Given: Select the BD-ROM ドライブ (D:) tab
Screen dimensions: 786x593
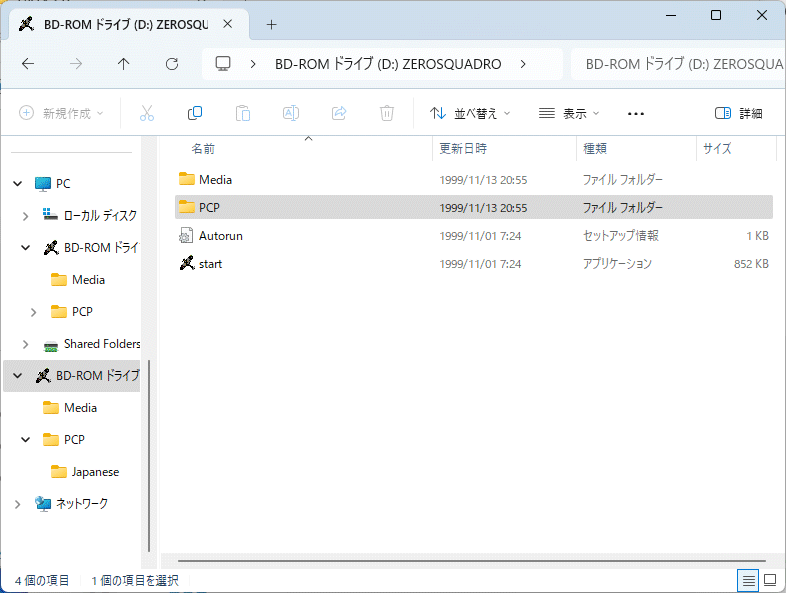Looking at the screenshot, I should tap(128, 24).
